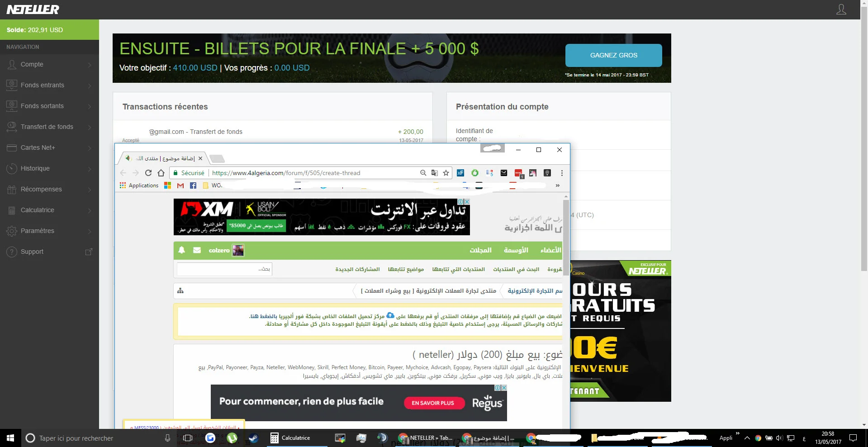Screen dimensions: 868x447
Task: Expand the Transfert de fonds menu
Action: (49, 127)
